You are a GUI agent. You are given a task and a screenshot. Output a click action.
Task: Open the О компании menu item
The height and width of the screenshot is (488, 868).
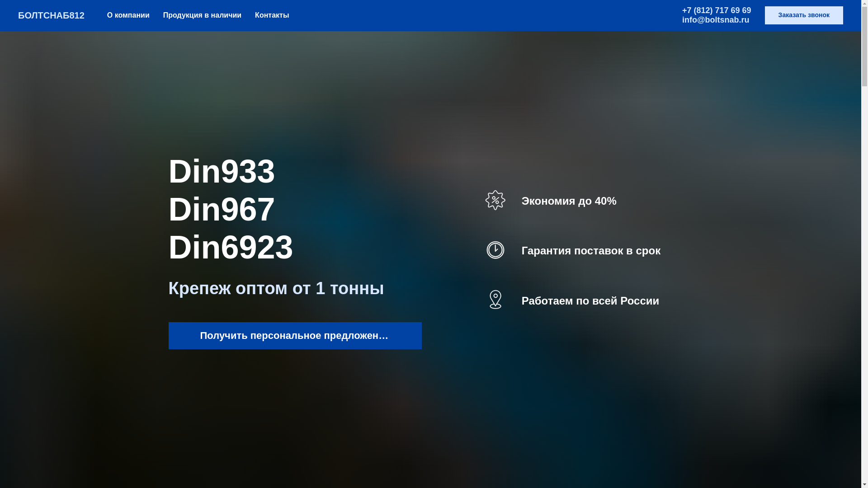click(x=128, y=15)
